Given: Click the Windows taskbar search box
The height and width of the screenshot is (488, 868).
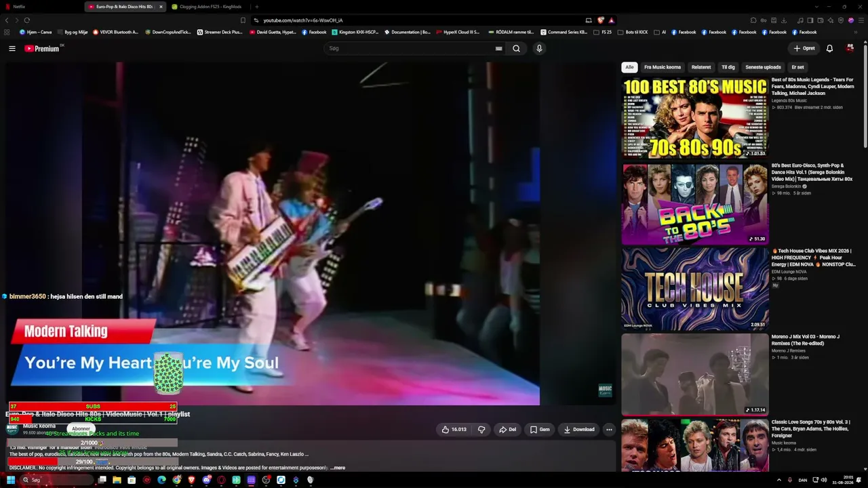Looking at the screenshot, I should (56, 480).
